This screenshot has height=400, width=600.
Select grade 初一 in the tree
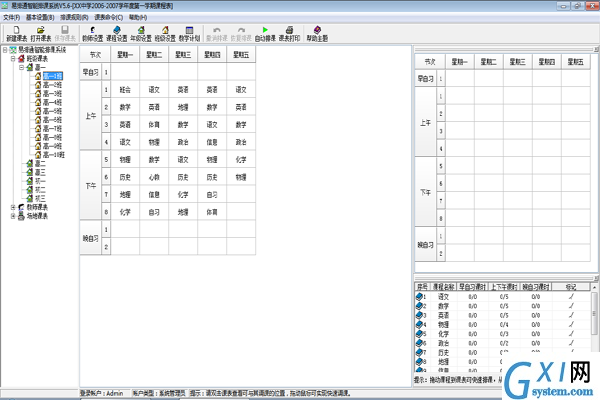tap(40, 181)
